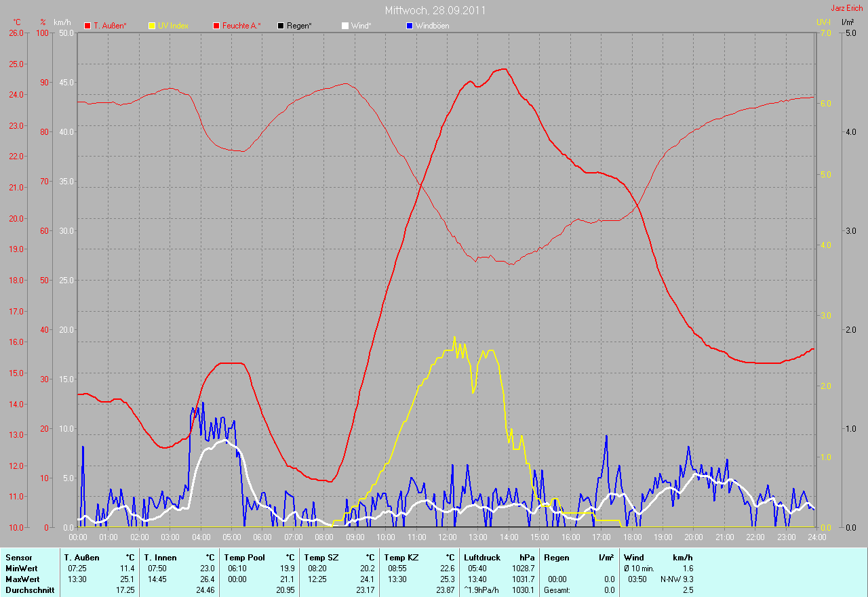This screenshot has width=868, height=597.
Task: Click the 'Durchschnitt' row label
Action: click(30, 590)
